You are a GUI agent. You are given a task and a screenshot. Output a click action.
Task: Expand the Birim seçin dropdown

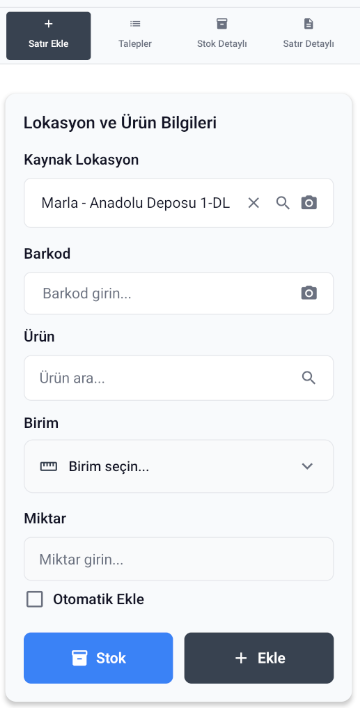tap(179, 466)
